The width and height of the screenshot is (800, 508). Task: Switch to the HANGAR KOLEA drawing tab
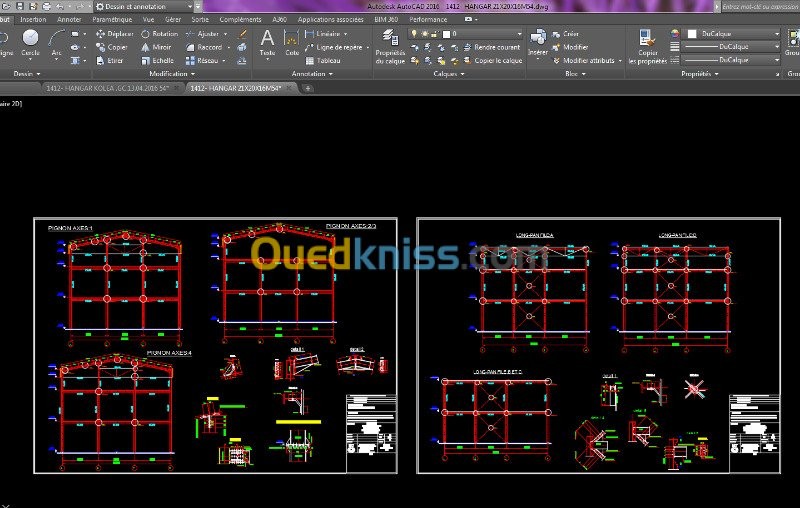pyautogui.click(x=109, y=88)
